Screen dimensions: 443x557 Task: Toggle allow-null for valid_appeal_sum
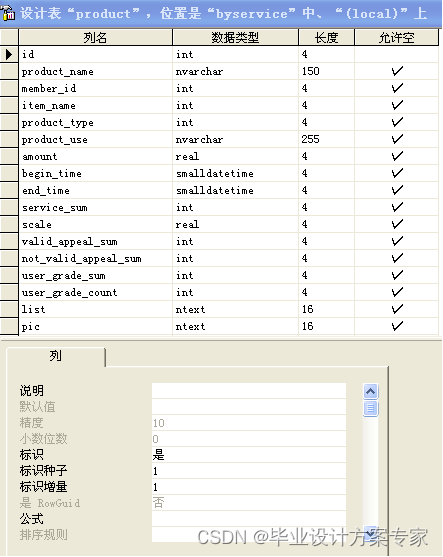point(397,242)
